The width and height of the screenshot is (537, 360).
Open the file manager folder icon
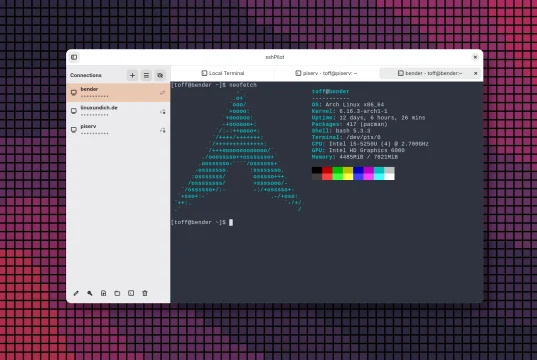pyautogui.click(x=117, y=293)
